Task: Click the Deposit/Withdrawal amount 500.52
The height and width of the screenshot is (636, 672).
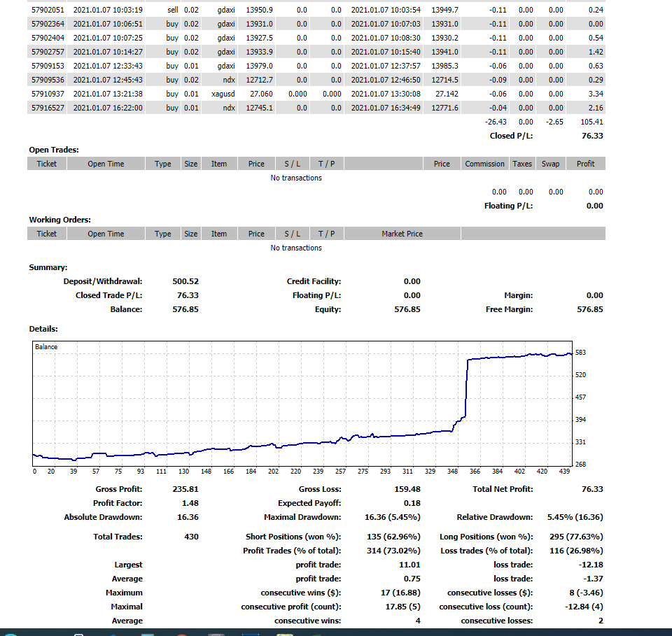Action: point(185,281)
